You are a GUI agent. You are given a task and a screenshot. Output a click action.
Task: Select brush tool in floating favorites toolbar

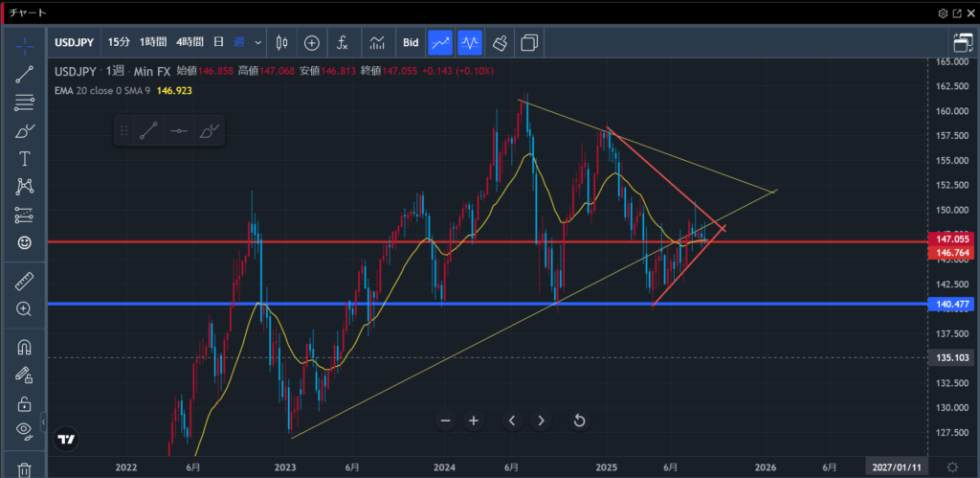pyautogui.click(x=209, y=131)
